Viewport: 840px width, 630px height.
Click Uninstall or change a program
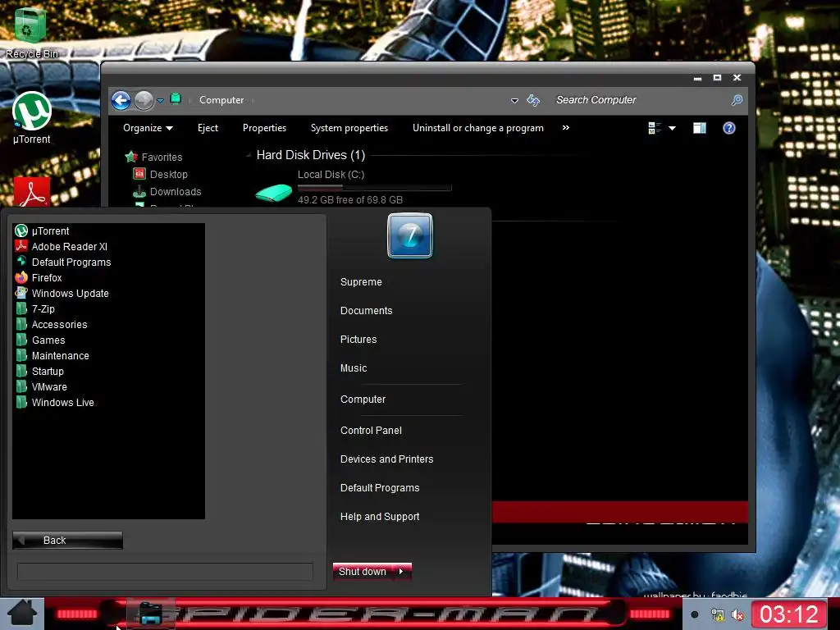click(x=478, y=128)
